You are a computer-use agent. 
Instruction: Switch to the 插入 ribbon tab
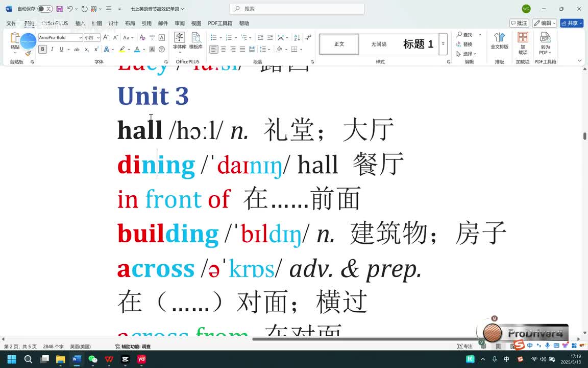[80, 24]
